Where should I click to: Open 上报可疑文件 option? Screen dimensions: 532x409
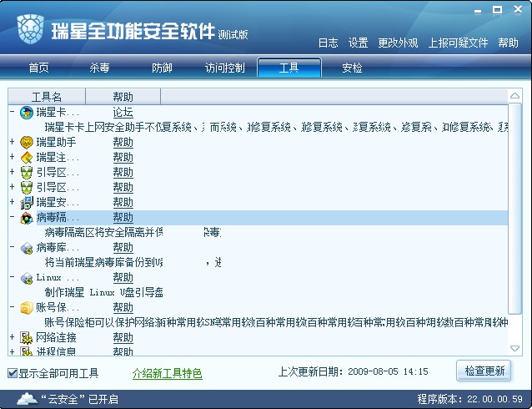[x=458, y=43]
